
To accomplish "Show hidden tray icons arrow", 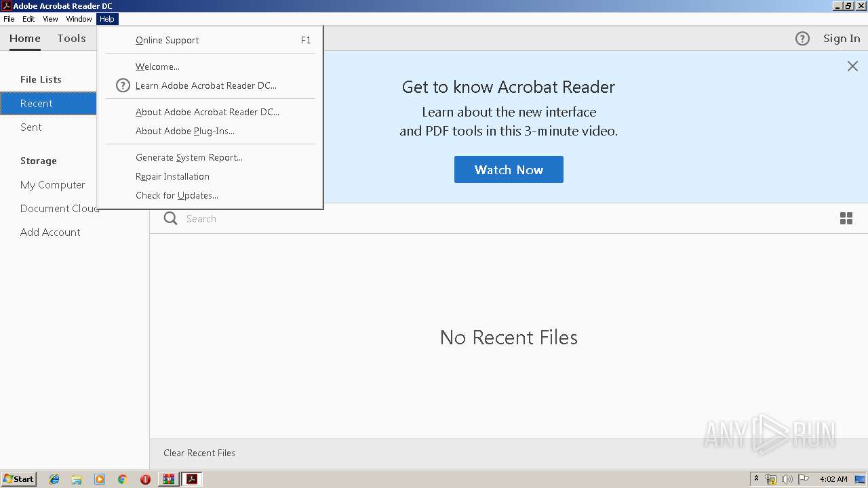I will pyautogui.click(x=756, y=479).
